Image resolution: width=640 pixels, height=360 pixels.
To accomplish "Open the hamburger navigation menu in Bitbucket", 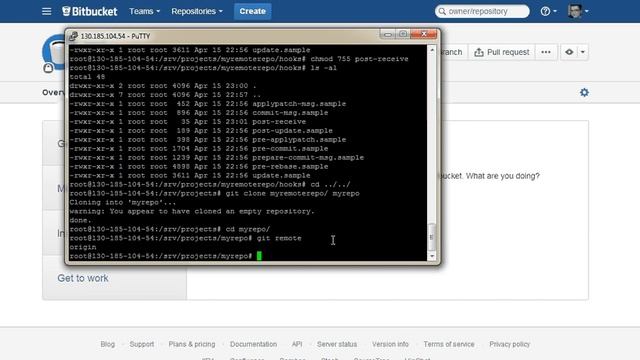I will coord(47,11).
